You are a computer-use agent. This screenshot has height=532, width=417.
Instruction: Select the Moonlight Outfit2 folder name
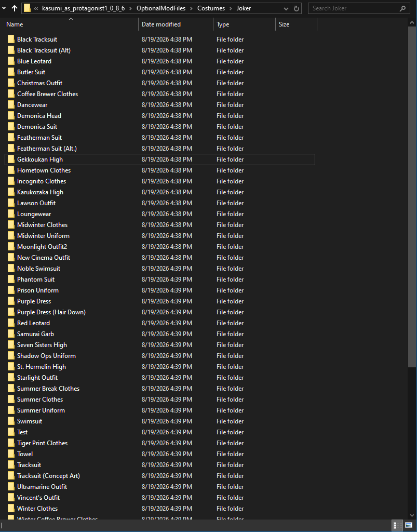tap(42, 247)
